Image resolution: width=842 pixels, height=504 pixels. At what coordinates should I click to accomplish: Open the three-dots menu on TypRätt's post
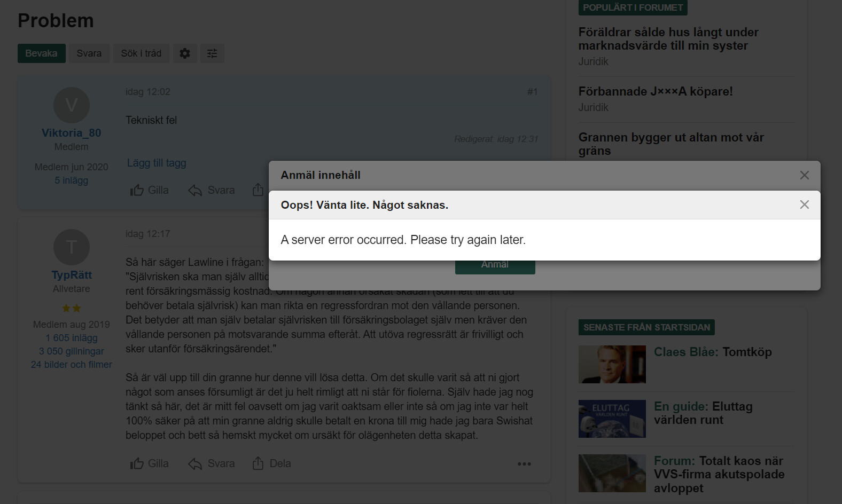pyautogui.click(x=524, y=464)
